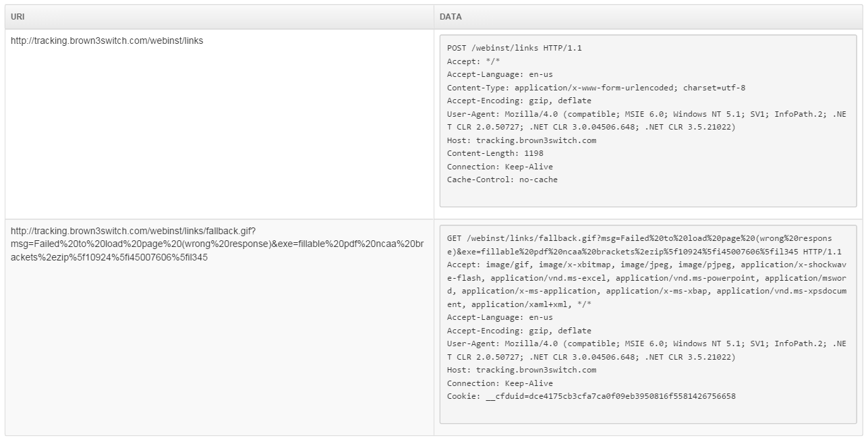868x440 pixels.
Task: Click the Cache-Control: no-cache line
Action: point(502,180)
